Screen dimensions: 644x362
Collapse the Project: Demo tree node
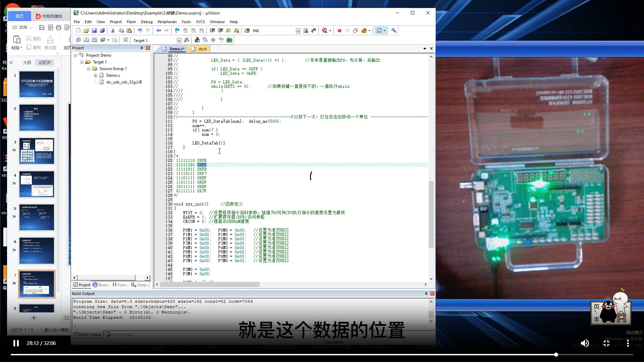click(x=75, y=55)
